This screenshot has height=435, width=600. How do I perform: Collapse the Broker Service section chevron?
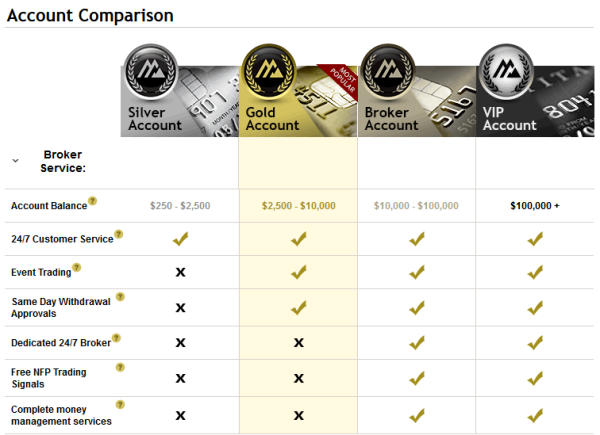(x=15, y=161)
